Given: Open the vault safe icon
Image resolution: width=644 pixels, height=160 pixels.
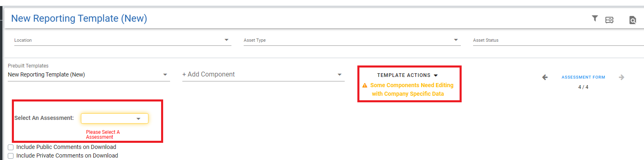Looking at the screenshot, I should point(609,20).
